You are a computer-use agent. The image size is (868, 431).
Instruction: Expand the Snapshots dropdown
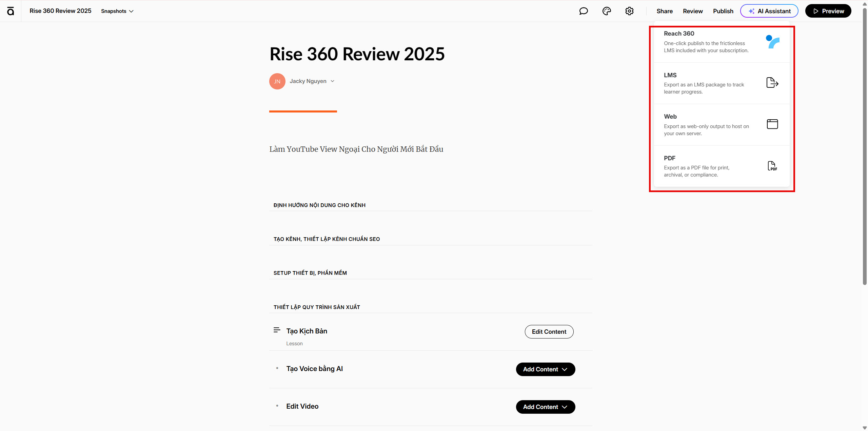tap(117, 11)
